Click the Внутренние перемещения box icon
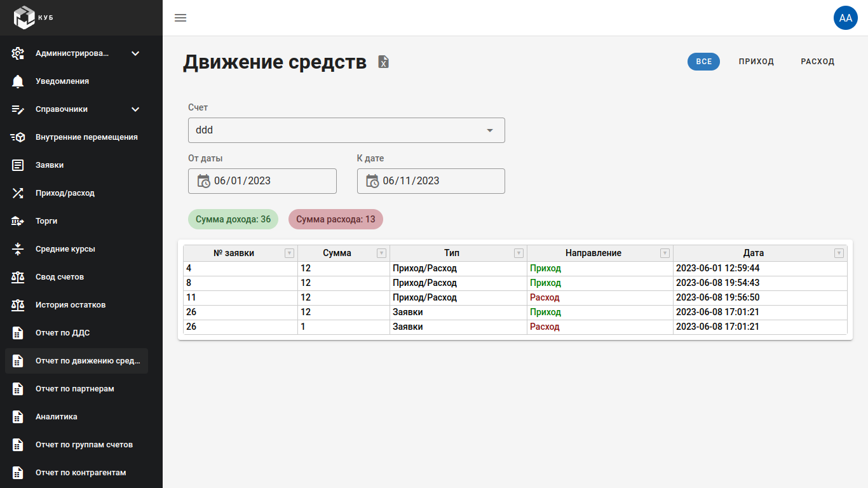 click(18, 137)
